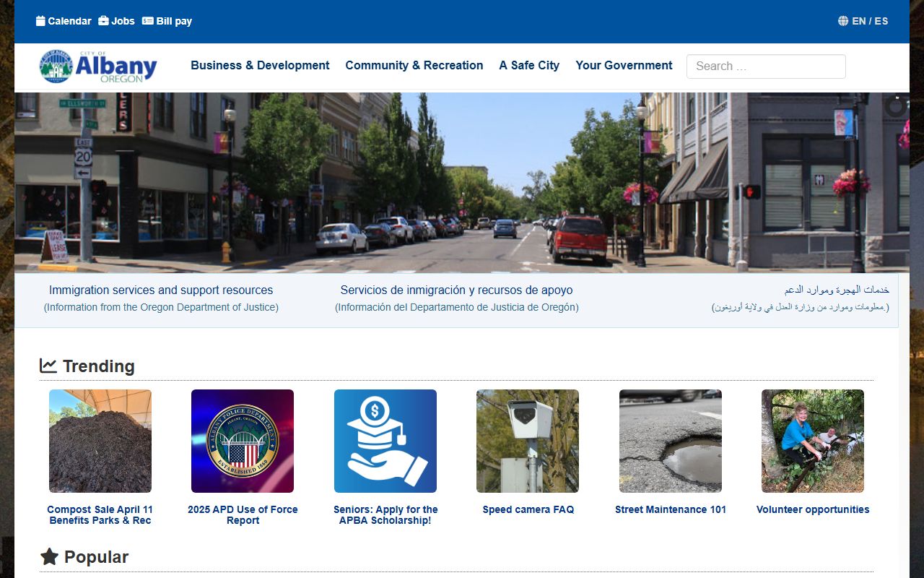
Task: Click the downtown Albany banner image
Action: pyautogui.click(x=462, y=182)
